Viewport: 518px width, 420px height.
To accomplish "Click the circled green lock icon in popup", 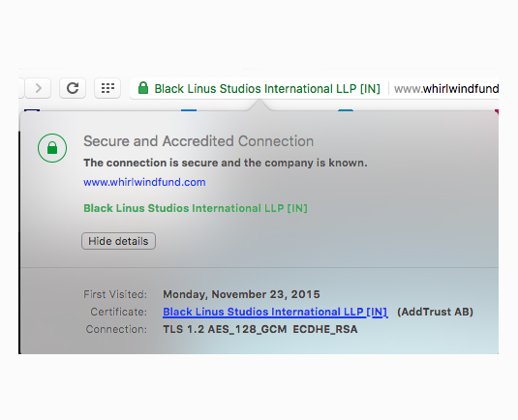I will click(x=52, y=148).
